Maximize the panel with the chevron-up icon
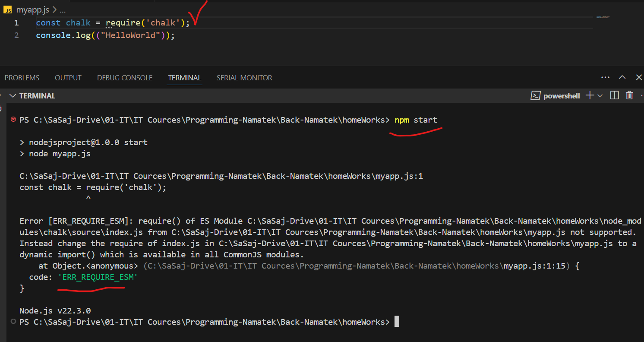The image size is (644, 342). coord(622,78)
